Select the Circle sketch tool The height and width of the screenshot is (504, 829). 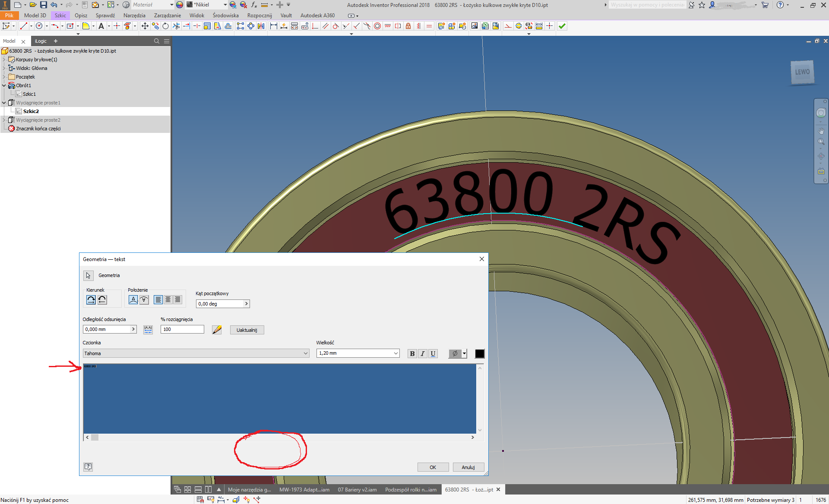(39, 26)
